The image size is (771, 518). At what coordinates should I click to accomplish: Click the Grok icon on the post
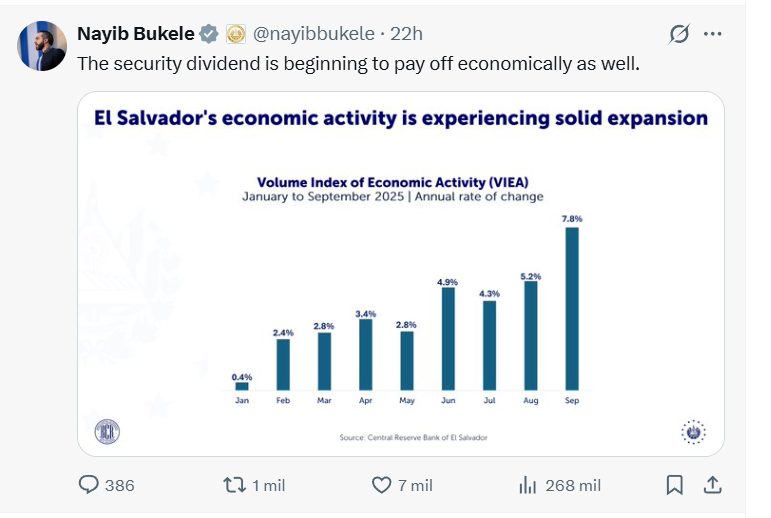tap(679, 34)
